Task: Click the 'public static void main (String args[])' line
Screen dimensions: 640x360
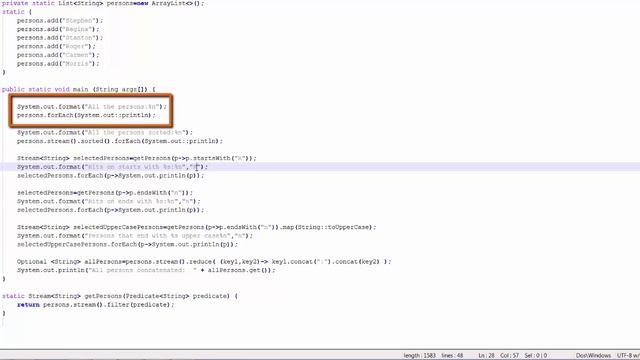Action: [79, 89]
